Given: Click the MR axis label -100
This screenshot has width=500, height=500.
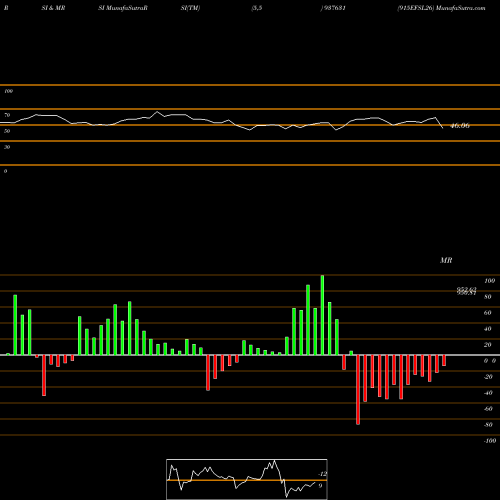Looking at the screenshot, I should point(490,441).
